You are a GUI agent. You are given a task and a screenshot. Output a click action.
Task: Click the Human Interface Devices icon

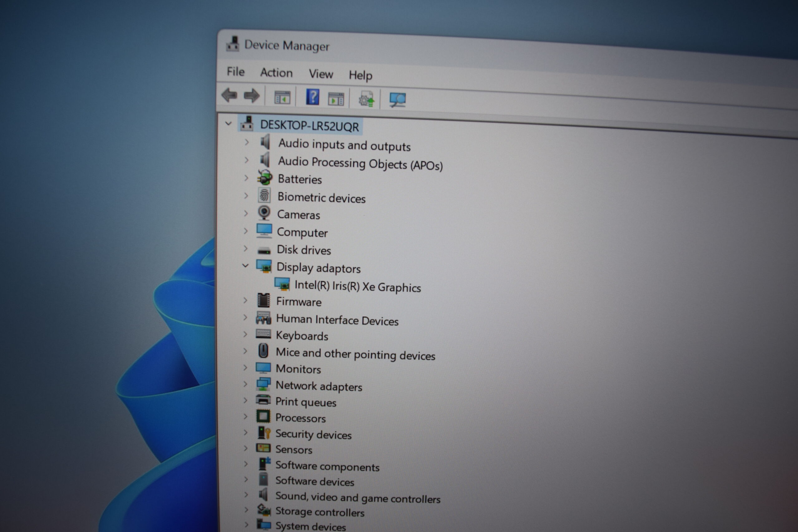[263, 318]
